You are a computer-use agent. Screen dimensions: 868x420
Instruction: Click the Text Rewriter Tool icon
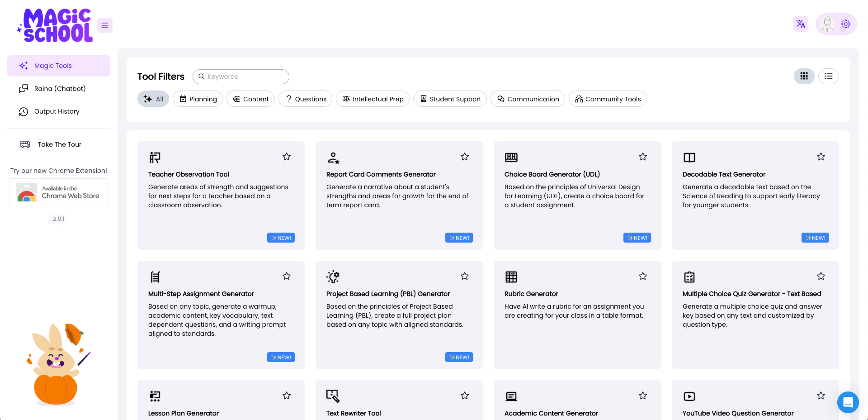click(333, 396)
